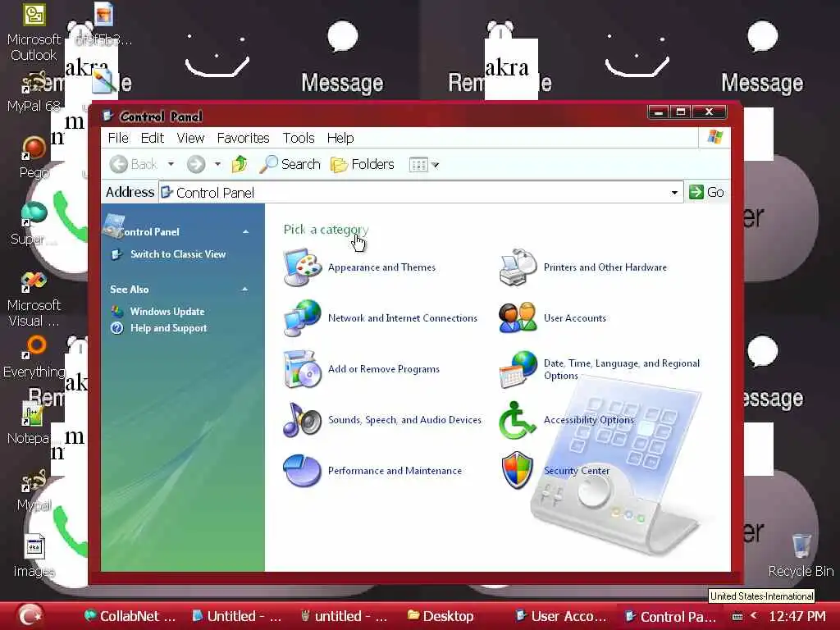Open the File menu
This screenshot has height=630, width=840.
point(118,138)
